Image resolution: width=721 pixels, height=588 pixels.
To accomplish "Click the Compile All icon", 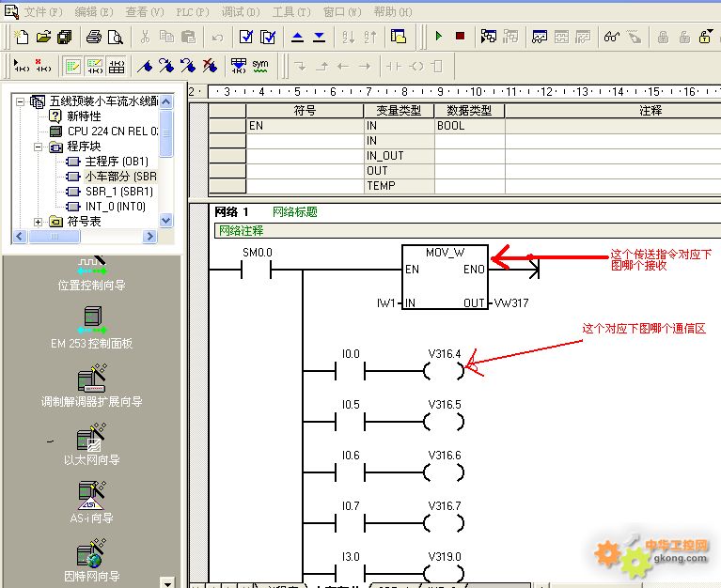I will pos(268,37).
